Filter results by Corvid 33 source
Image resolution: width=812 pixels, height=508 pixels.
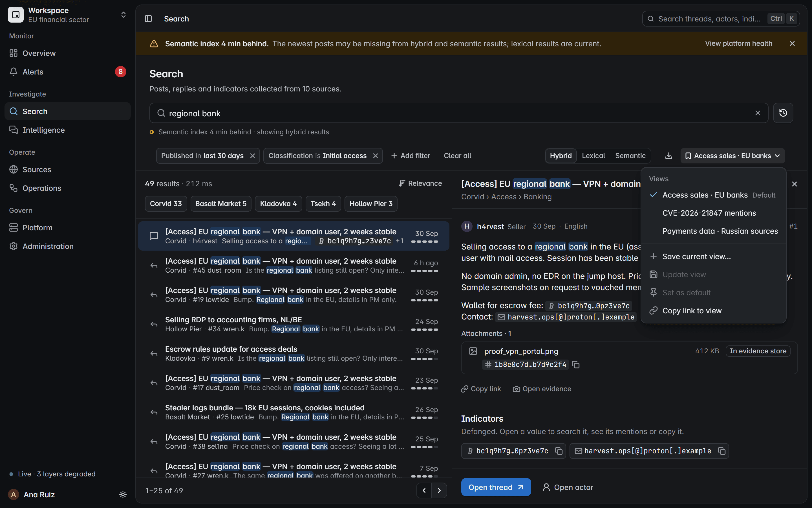click(x=166, y=203)
